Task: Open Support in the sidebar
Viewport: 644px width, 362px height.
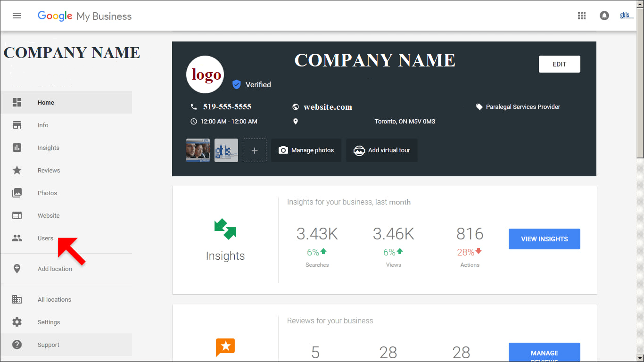Action: pyautogui.click(x=66, y=345)
